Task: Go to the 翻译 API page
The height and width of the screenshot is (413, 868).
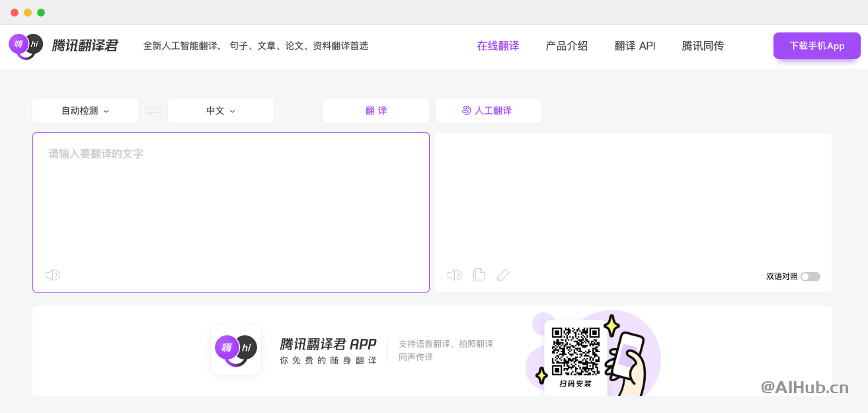Action: 635,46
